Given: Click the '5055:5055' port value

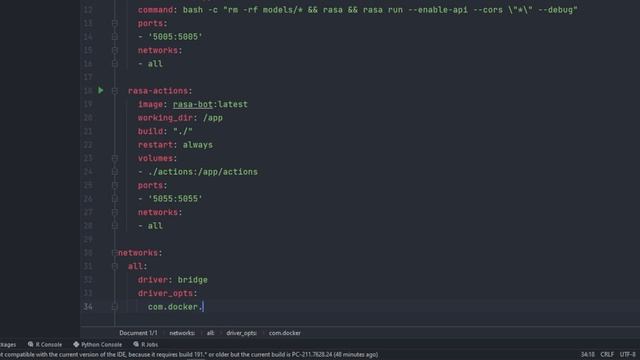Looking at the screenshot, I should coord(175,199).
